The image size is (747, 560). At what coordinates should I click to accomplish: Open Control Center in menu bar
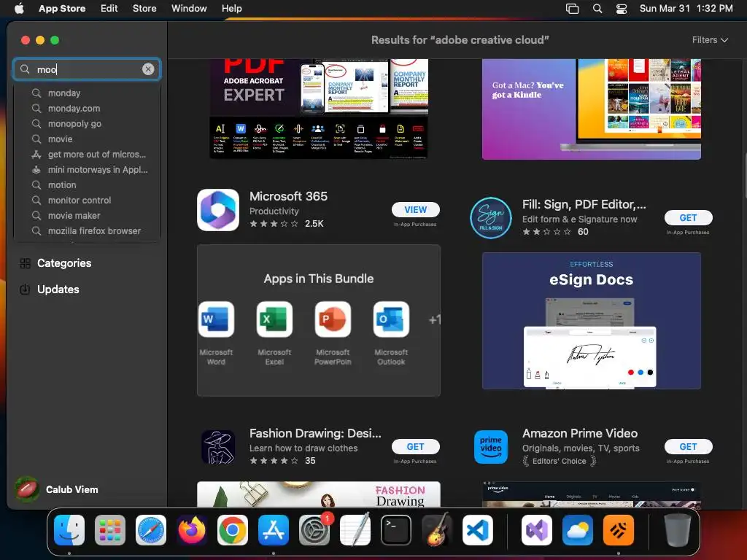(x=622, y=9)
